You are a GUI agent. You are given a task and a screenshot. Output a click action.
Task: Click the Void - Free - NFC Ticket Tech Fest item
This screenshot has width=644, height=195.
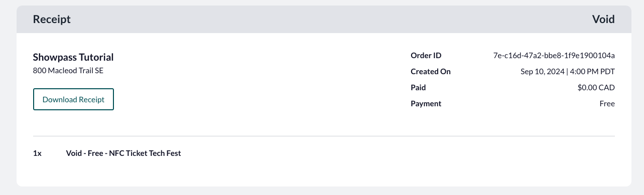pos(123,153)
